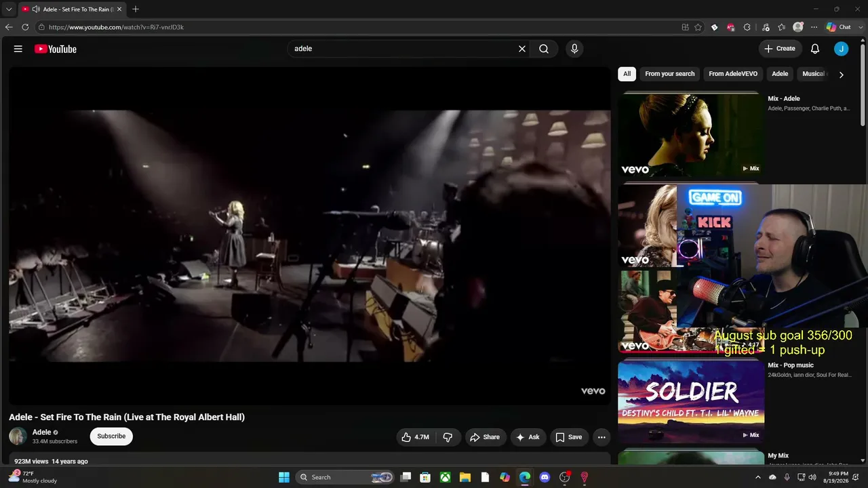Open the browser Settings and more menu

pos(814,27)
